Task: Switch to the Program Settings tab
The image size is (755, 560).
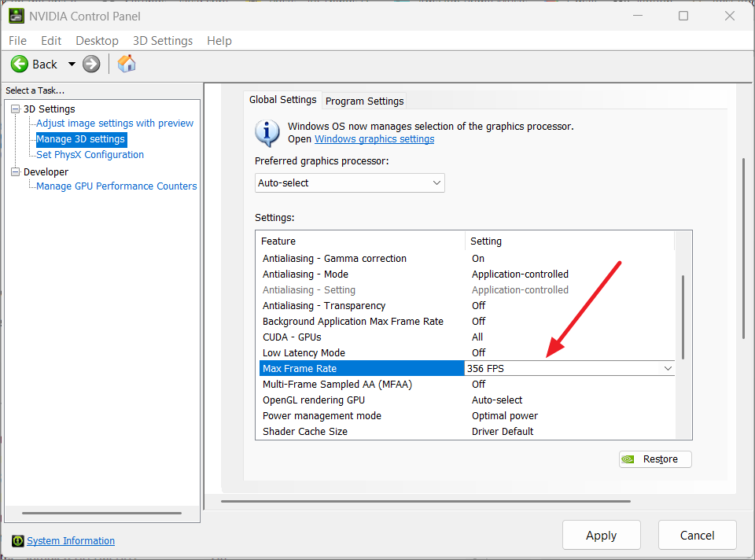Action: point(364,101)
